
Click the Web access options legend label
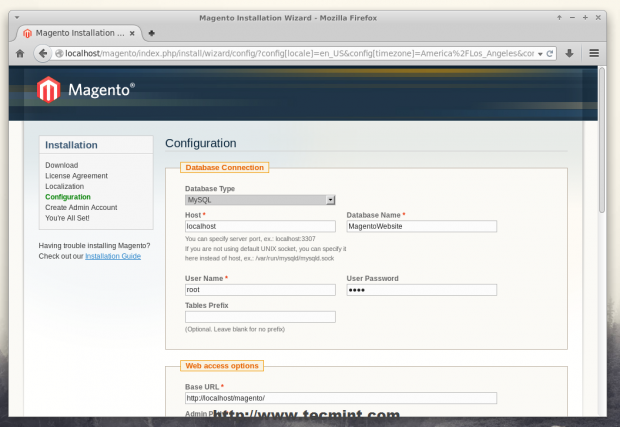click(222, 366)
